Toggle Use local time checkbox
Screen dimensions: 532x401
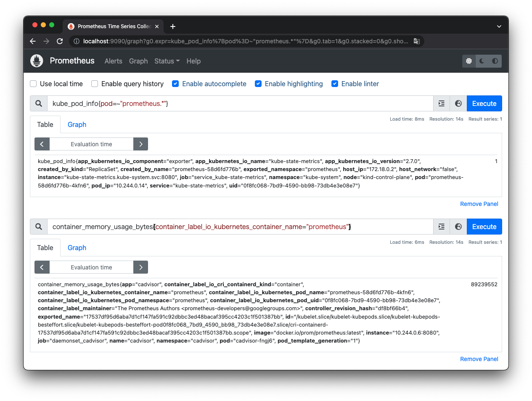33,84
